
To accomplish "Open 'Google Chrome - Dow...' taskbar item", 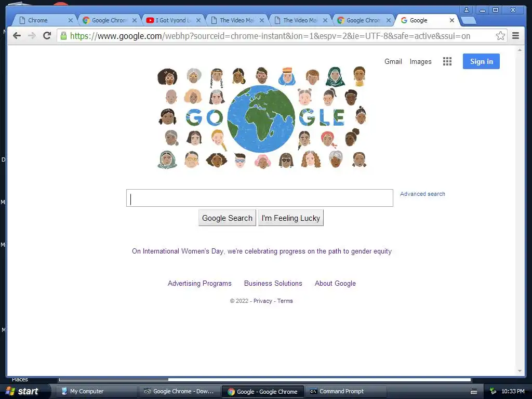I will pos(179,391).
